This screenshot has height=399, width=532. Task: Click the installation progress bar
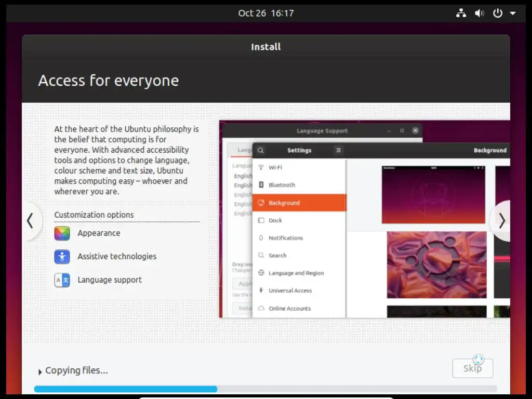265,389
